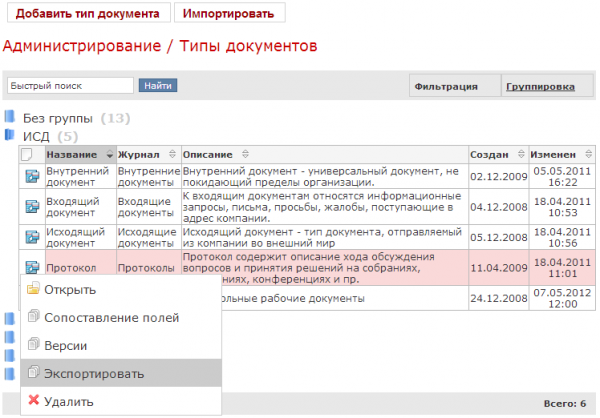Image resolution: width=600 pixels, height=418 pixels.
Task: Click the red X delete icon
Action: pyautogui.click(x=33, y=400)
